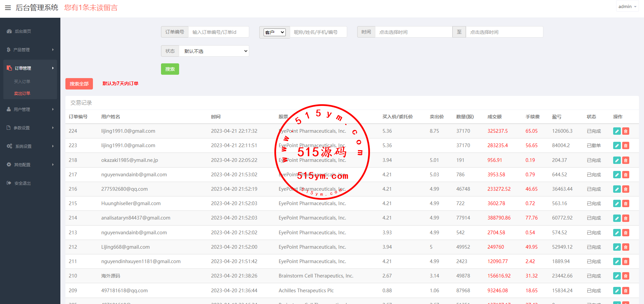The width and height of the screenshot is (644, 304).
Task: Click the green edit icon for order 224
Action: pyautogui.click(x=616, y=131)
